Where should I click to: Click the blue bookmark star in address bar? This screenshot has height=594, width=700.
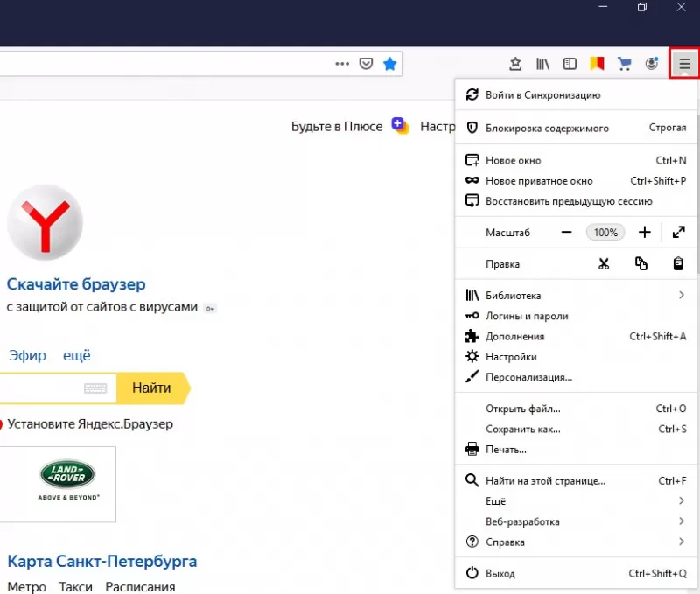pos(389,64)
